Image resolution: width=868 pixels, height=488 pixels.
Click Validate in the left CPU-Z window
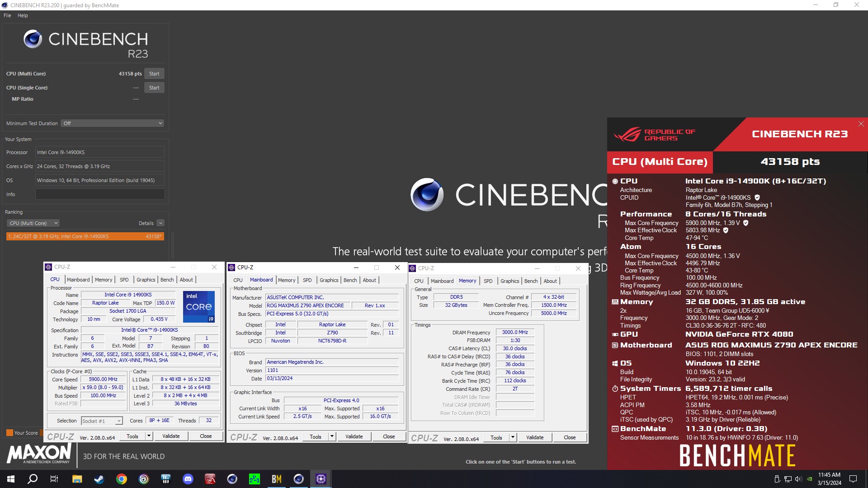(171, 436)
